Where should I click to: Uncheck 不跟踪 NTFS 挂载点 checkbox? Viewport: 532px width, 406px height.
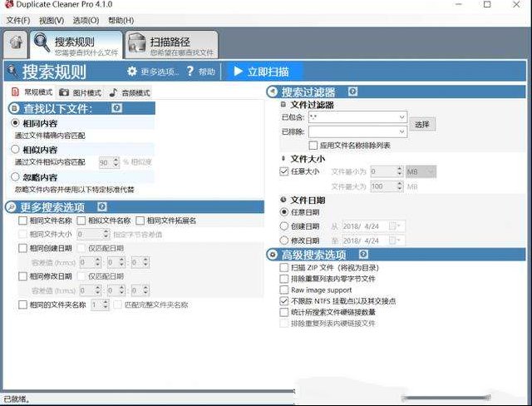point(284,301)
